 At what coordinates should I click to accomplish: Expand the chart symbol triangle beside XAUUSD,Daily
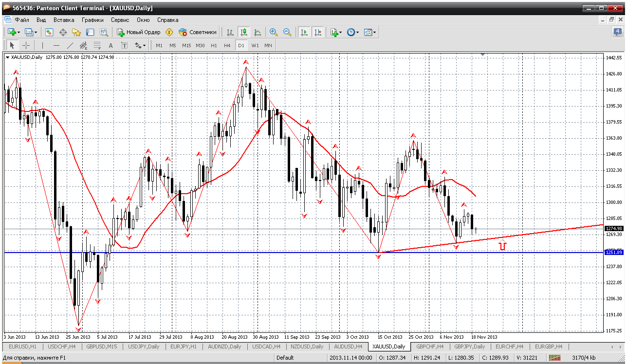[x=7, y=57]
